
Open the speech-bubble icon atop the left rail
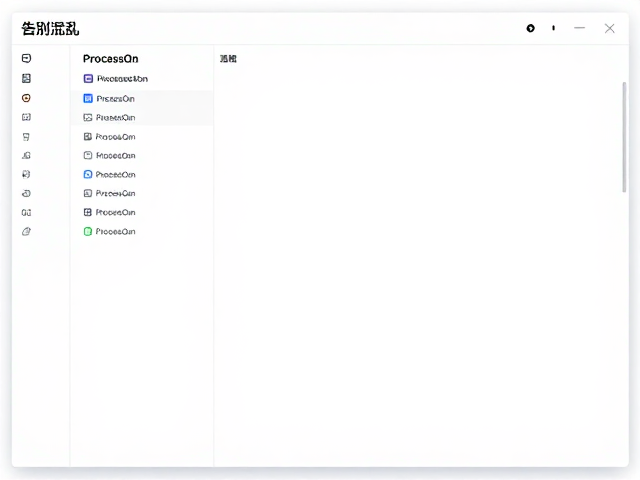(x=26, y=58)
